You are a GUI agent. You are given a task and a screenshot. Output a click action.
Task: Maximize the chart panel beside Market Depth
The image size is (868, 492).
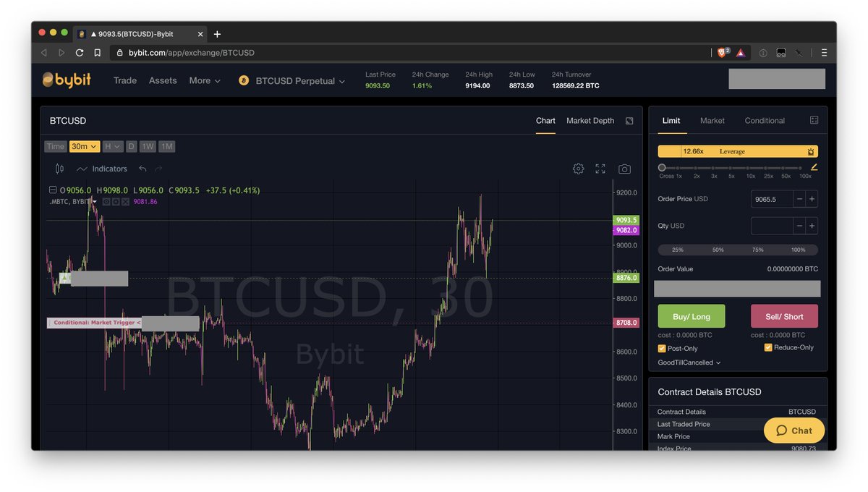[629, 121]
